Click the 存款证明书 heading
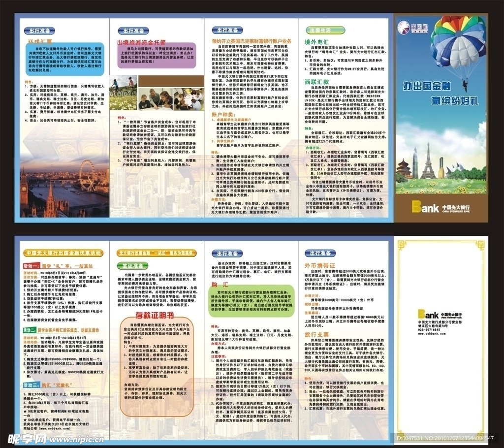The height and width of the screenshot is (448, 504). [x=155, y=315]
